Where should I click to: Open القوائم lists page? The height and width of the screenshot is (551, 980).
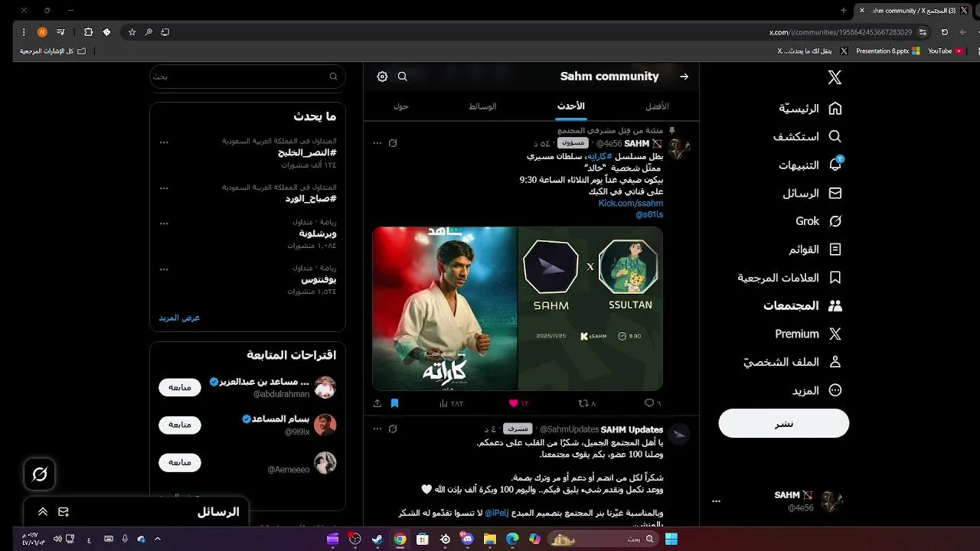pos(815,249)
